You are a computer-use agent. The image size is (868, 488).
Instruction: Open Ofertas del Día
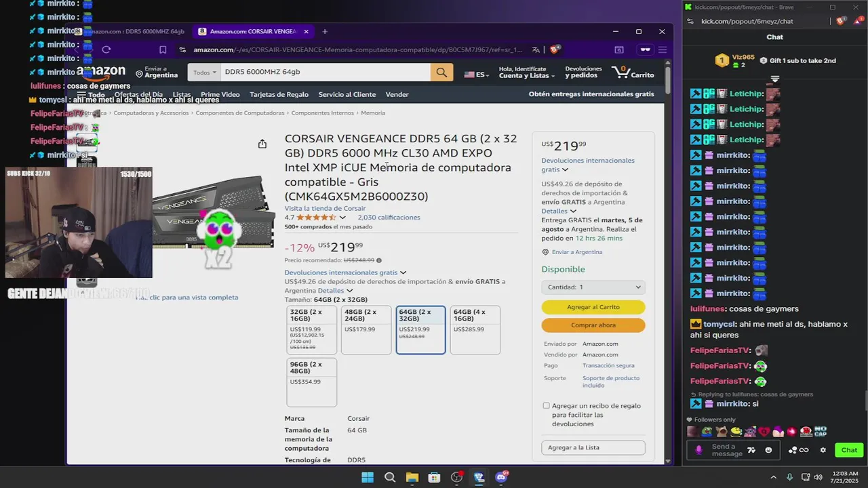(x=138, y=94)
